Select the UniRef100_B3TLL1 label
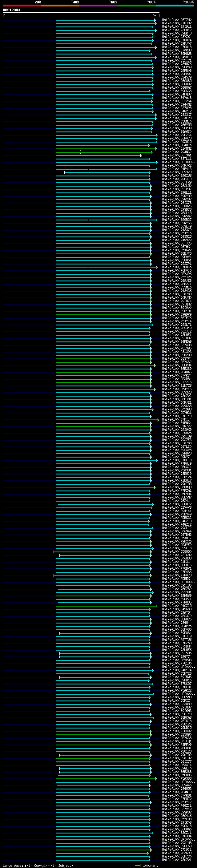This screenshot has width=197, height=868. point(177,159)
